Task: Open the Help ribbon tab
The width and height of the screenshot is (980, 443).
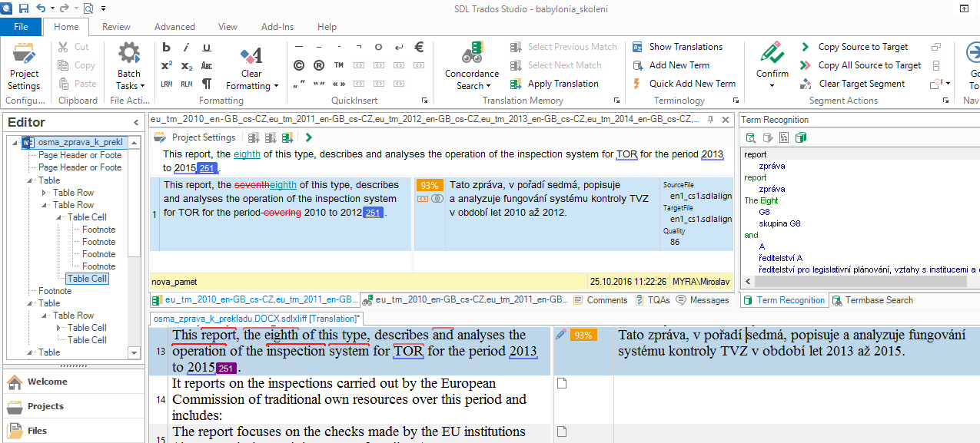Action: 327,27
